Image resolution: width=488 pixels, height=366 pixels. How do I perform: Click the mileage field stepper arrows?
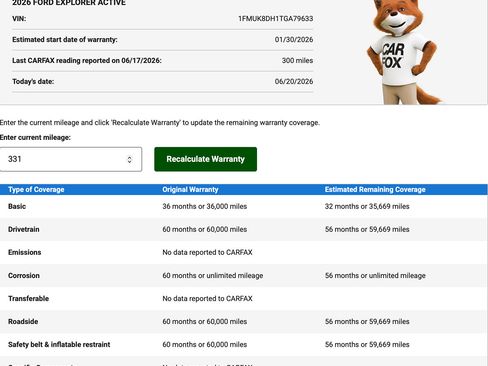pyautogui.click(x=129, y=160)
